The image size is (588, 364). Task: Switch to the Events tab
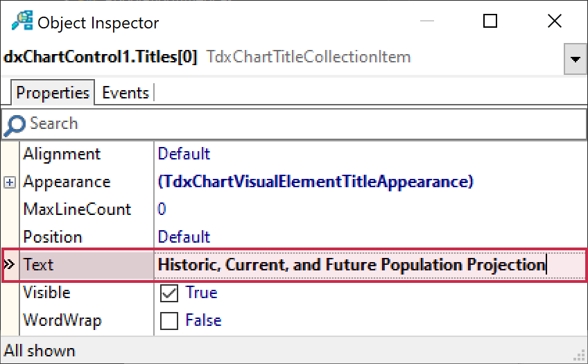pos(125,93)
